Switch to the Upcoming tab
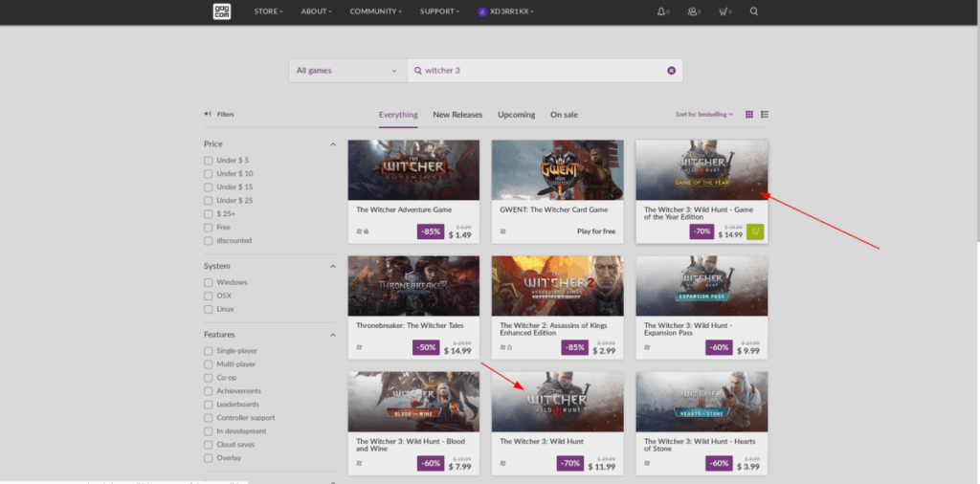The image size is (980, 484). tap(516, 115)
